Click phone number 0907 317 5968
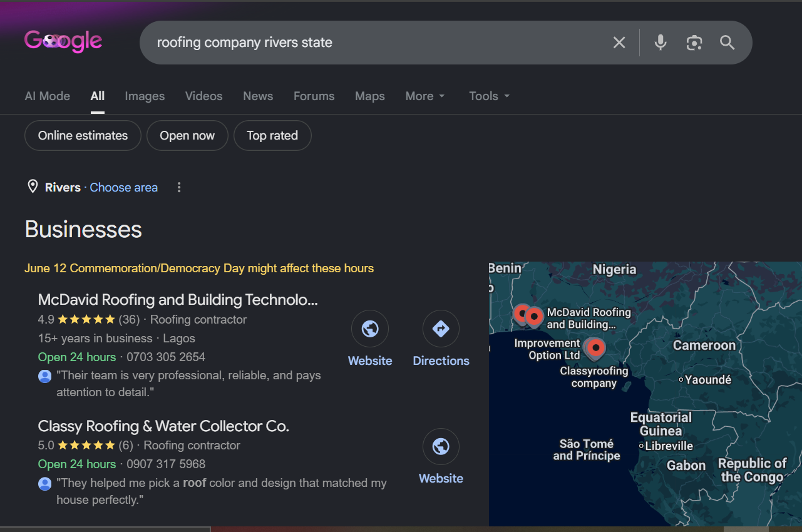Screen dimensions: 802x532 click(x=166, y=464)
